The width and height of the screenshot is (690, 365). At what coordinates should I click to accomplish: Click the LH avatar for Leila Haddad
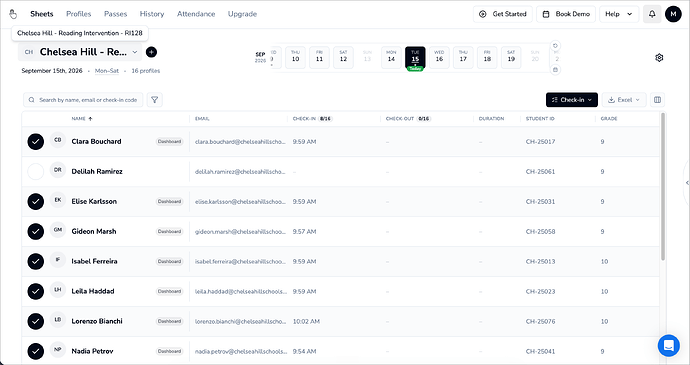coord(58,290)
